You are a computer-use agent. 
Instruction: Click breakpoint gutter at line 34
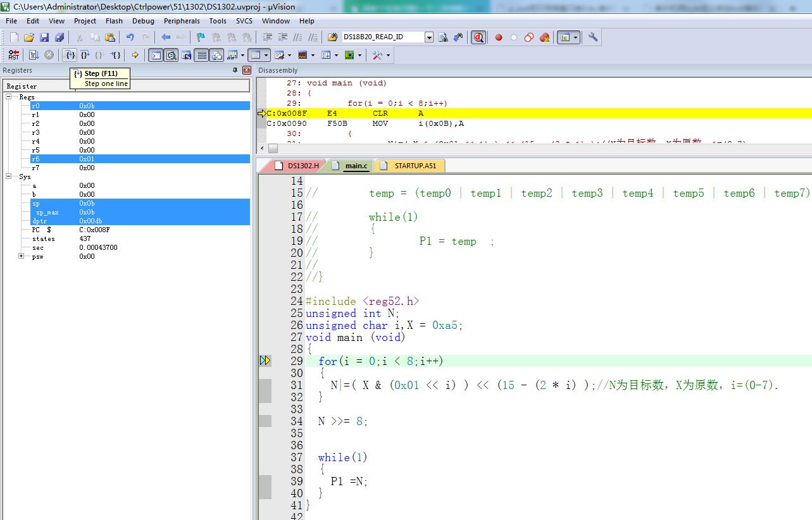(x=265, y=421)
